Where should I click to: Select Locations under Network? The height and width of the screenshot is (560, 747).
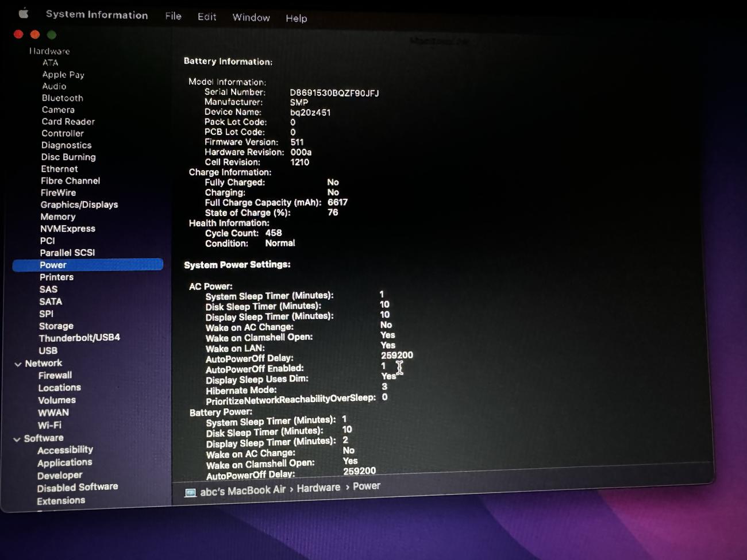[59, 388]
